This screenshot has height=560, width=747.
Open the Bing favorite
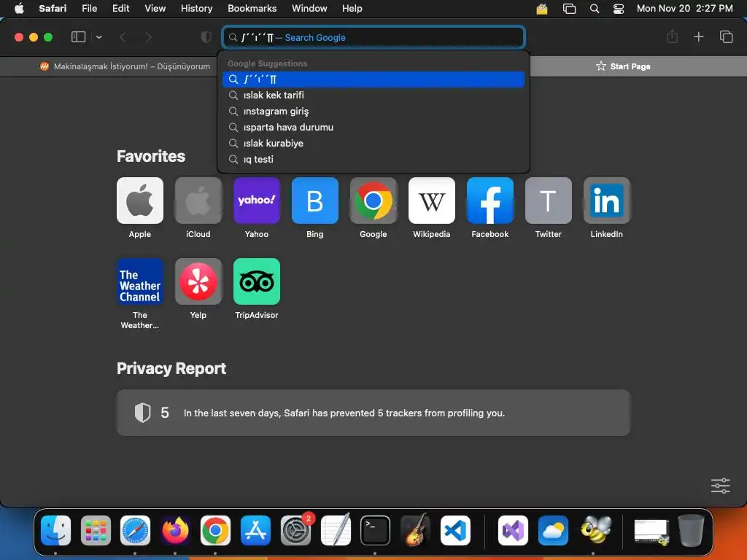pos(315,201)
